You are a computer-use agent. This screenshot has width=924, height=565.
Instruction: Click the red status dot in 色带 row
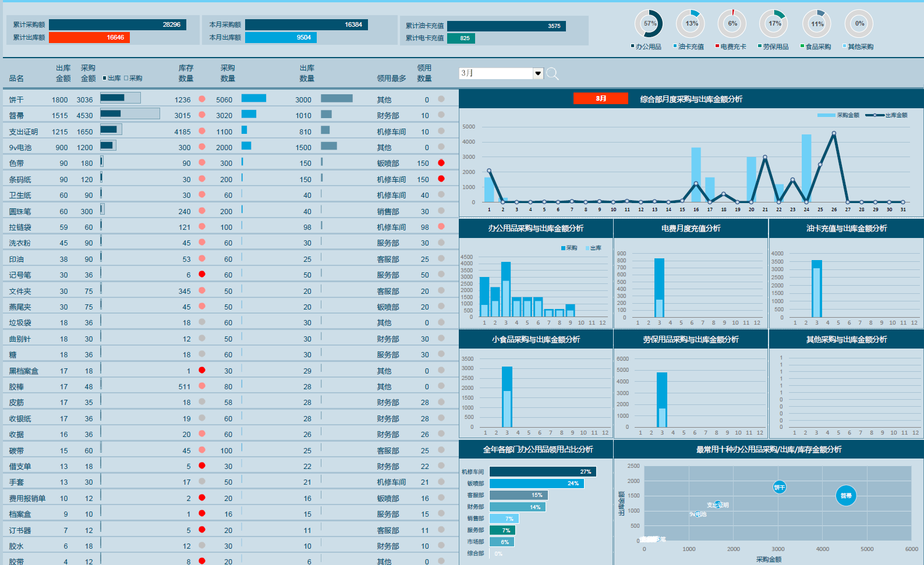pyautogui.click(x=441, y=163)
